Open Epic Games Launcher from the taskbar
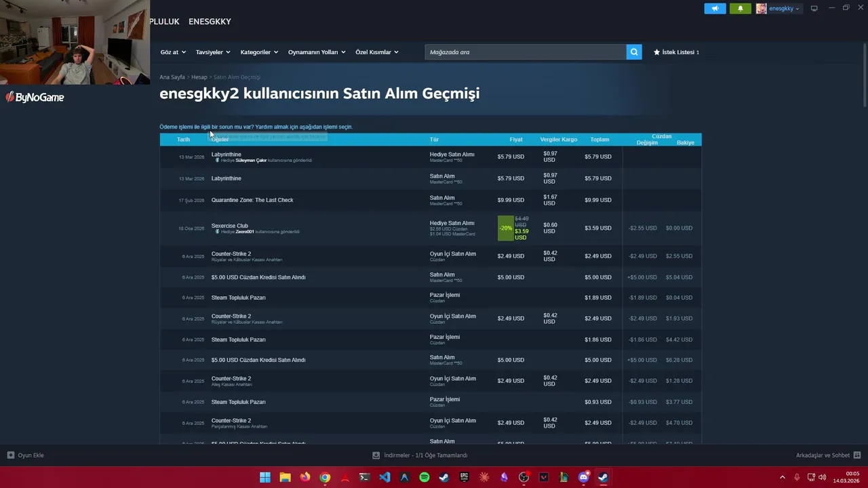 464,477
